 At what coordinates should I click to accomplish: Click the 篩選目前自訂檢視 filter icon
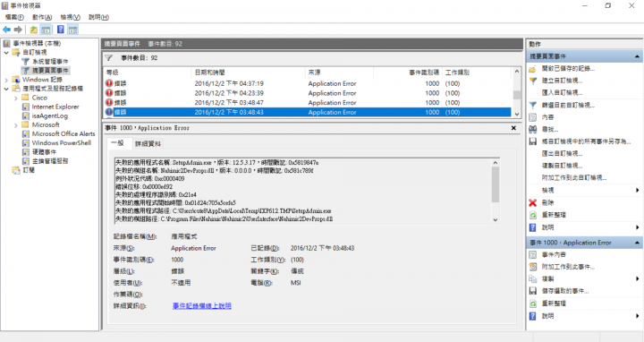(533, 106)
